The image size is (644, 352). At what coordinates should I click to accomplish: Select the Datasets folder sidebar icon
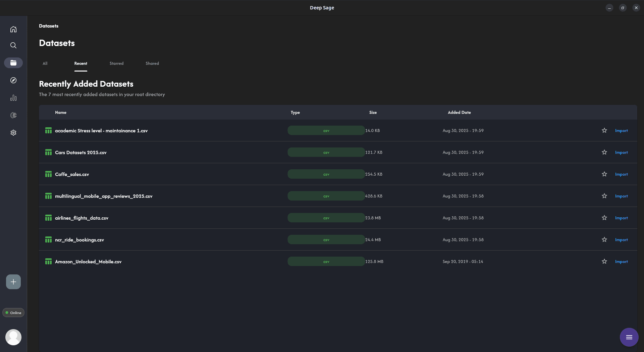[13, 63]
